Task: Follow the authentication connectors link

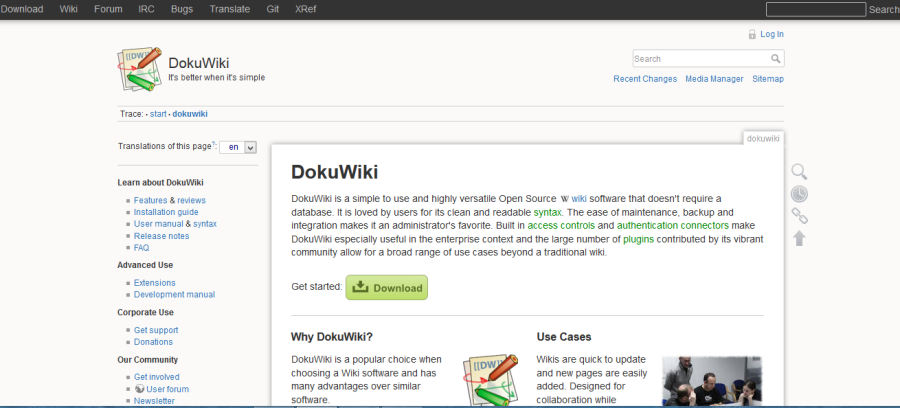Action: (673, 226)
